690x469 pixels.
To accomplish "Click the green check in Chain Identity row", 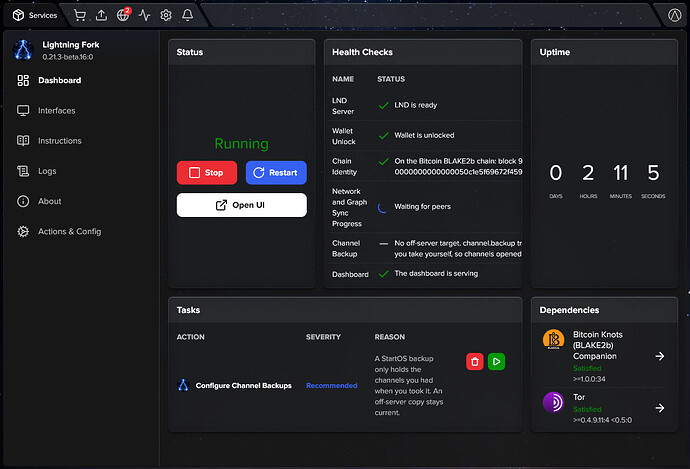I will [x=383, y=161].
